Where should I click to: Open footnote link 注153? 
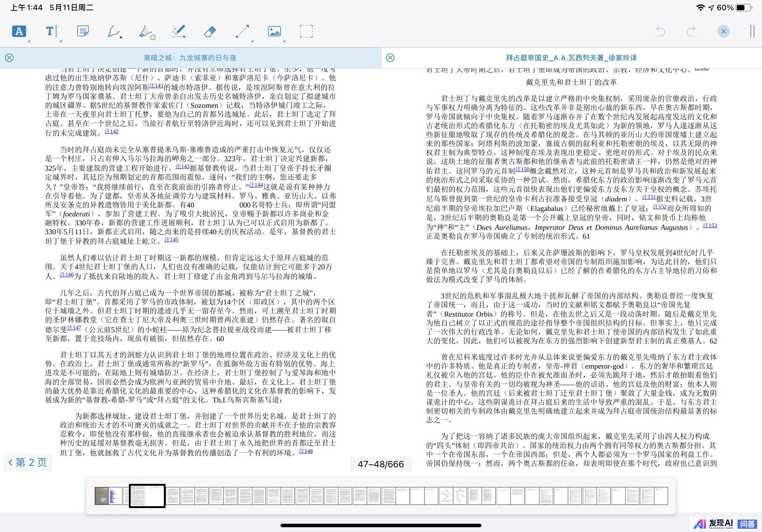pyautogui.click(x=710, y=225)
